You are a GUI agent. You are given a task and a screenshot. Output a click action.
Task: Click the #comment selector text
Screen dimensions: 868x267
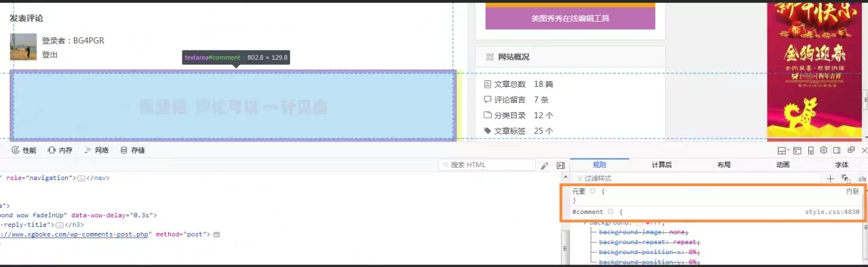(587, 212)
